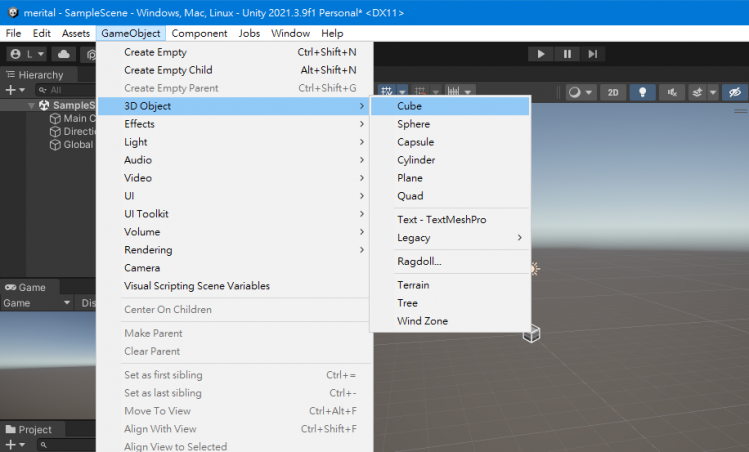
Task: Choose Create Empty Child
Action: [234, 70]
